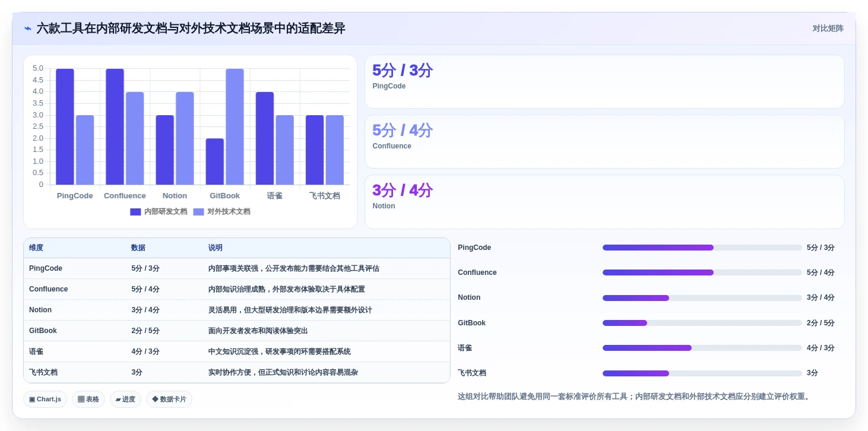868x431 pixels.
Task: Select the 飞书文档 table row name
Action: tap(43, 372)
